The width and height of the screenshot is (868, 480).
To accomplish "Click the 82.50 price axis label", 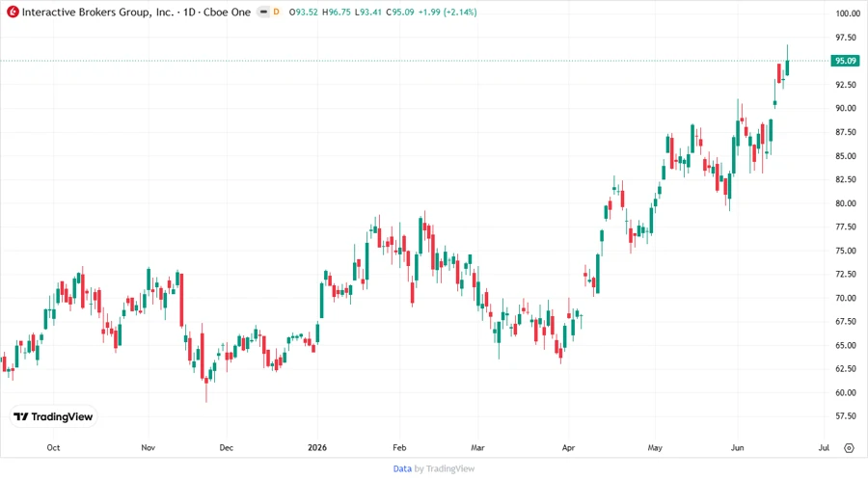I will pos(846,179).
